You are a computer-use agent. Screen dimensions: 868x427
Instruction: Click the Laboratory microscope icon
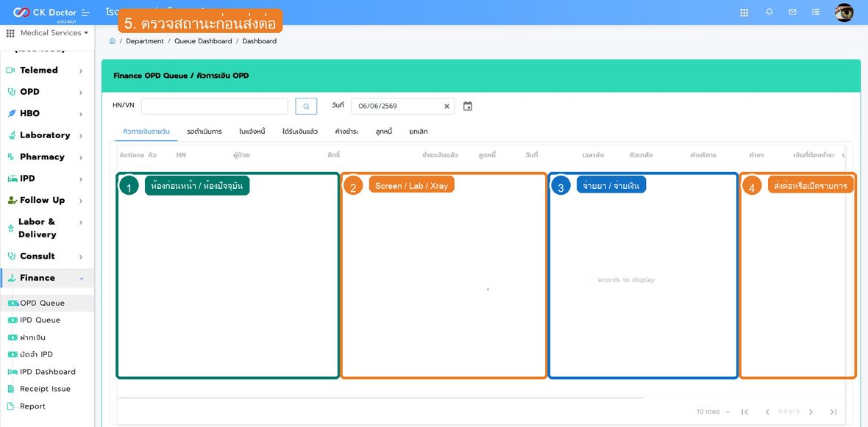pos(11,135)
